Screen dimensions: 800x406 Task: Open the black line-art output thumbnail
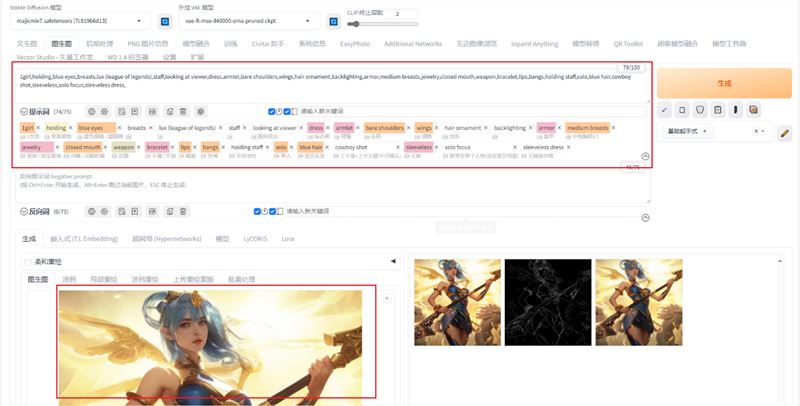(548, 302)
